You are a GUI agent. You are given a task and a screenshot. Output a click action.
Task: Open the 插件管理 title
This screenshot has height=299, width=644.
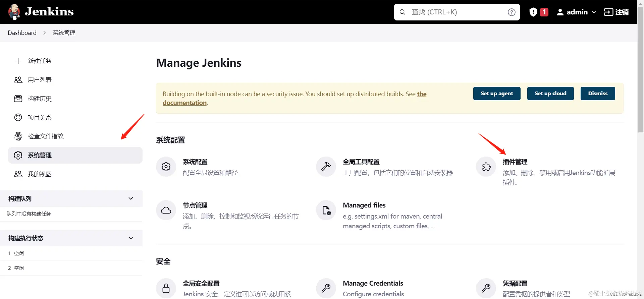click(x=515, y=162)
